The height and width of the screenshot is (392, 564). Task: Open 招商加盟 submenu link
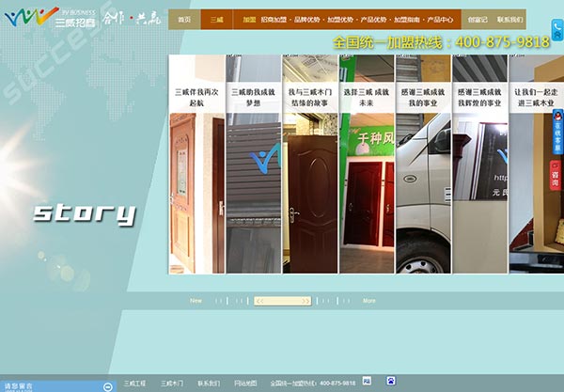274,20
